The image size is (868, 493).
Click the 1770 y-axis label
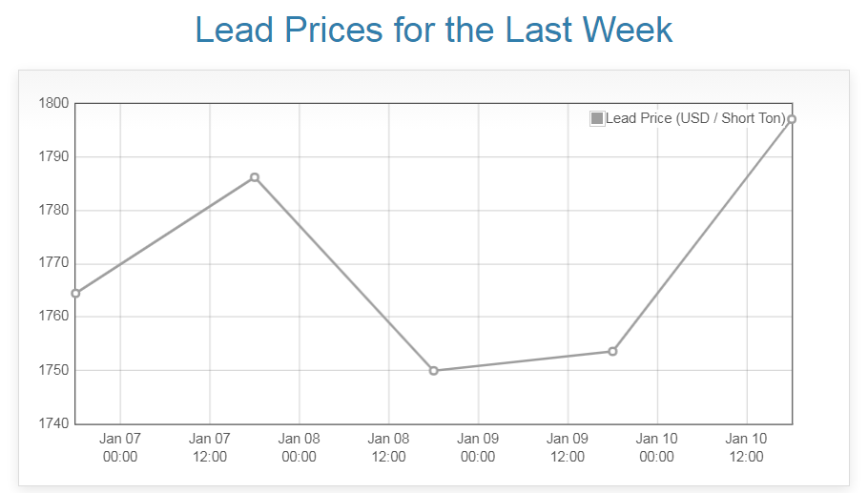[x=52, y=263]
